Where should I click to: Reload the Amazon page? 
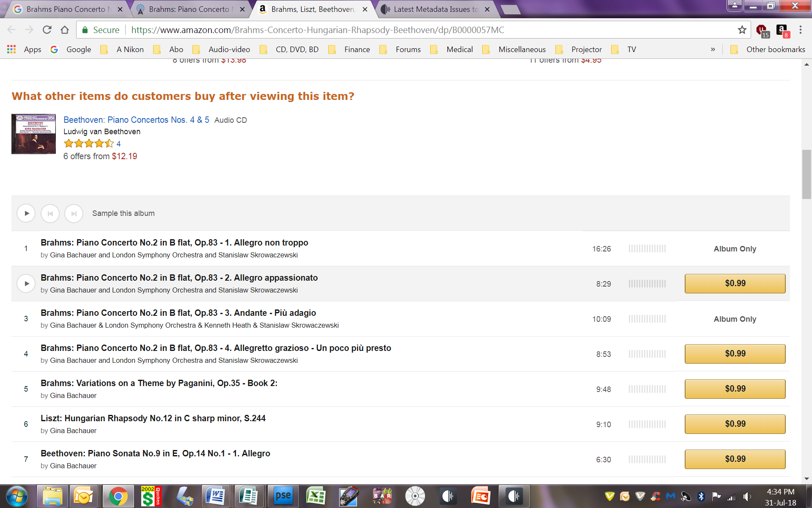tap(47, 30)
